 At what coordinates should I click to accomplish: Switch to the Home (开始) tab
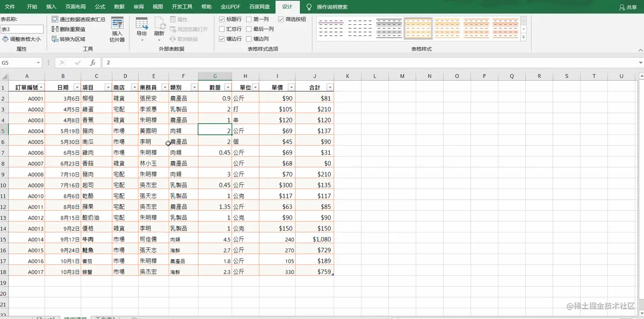click(32, 7)
